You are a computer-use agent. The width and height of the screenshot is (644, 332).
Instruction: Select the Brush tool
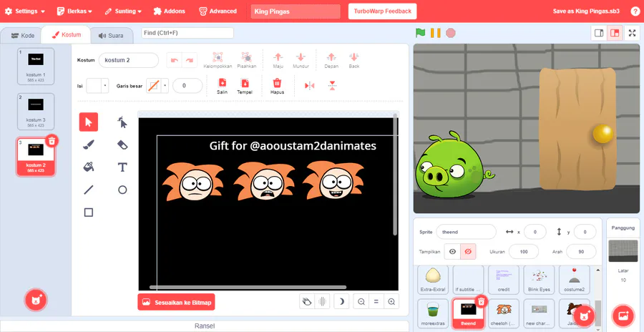click(88, 145)
